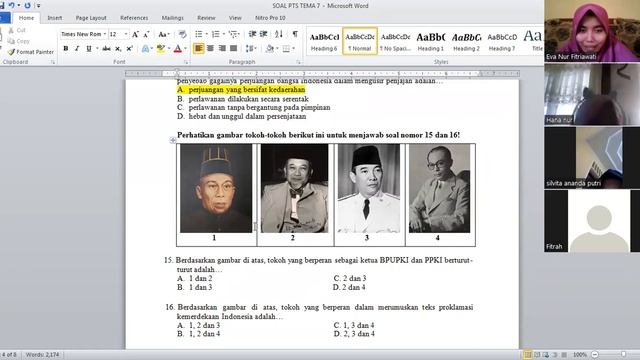The image size is (640, 360).
Task: Open Borders options
Action: tap(288, 49)
